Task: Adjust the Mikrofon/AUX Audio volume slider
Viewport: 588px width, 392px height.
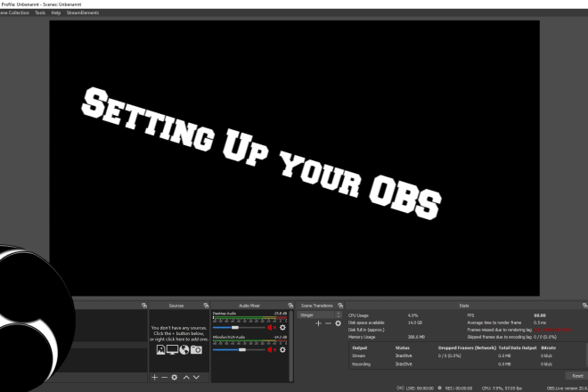Action: (239, 349)
